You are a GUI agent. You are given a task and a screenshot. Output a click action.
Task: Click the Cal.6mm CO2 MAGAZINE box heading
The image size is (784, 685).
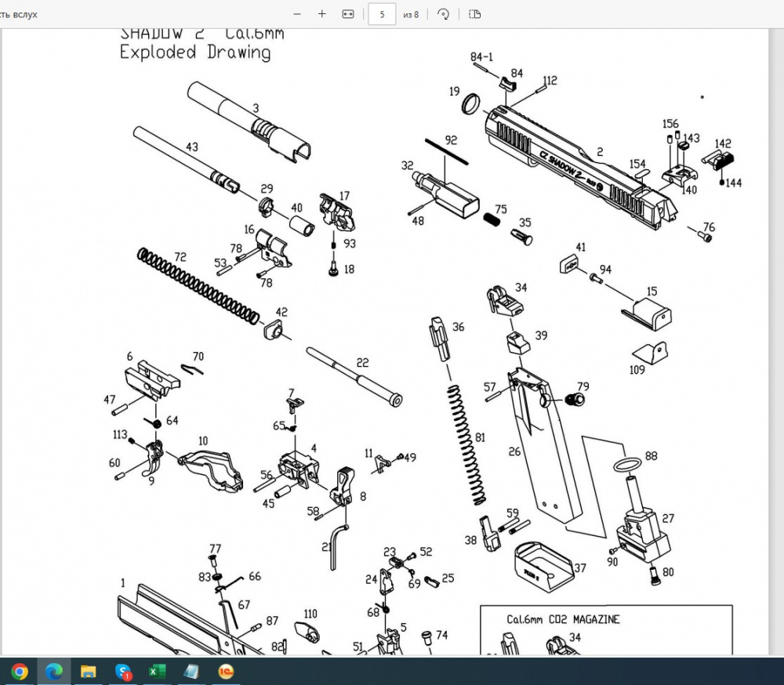tap(563, 619)
